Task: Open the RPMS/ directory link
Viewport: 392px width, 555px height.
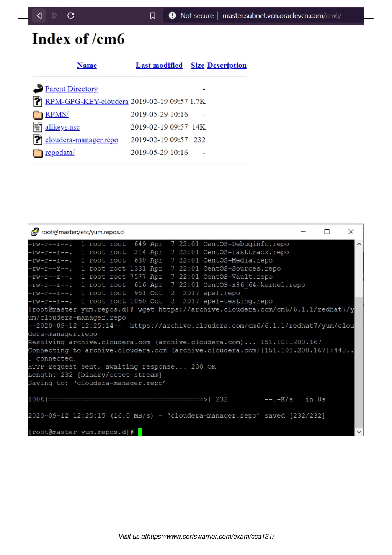Action: [57, 114]
